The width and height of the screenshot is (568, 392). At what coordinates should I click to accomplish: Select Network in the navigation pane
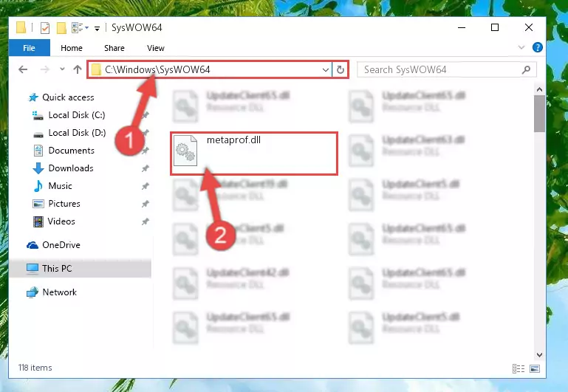pyautogui.click(x=59, y=292)
